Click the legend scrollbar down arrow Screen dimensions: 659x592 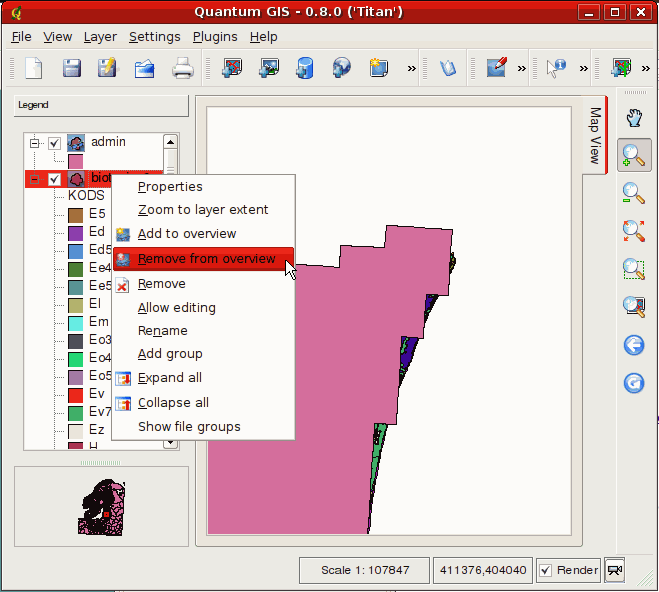click(170, 443)
